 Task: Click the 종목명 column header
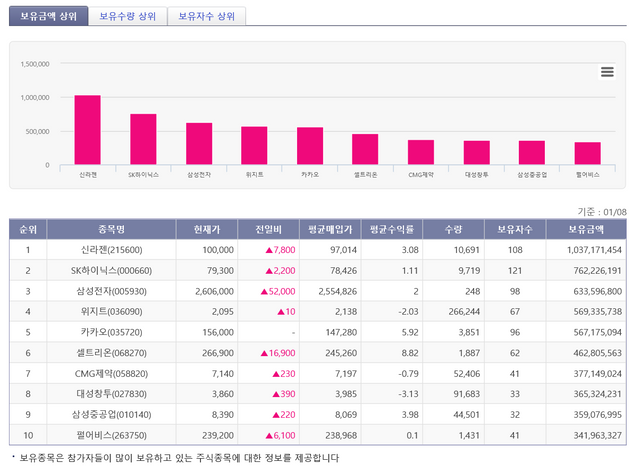coord(111,229)
